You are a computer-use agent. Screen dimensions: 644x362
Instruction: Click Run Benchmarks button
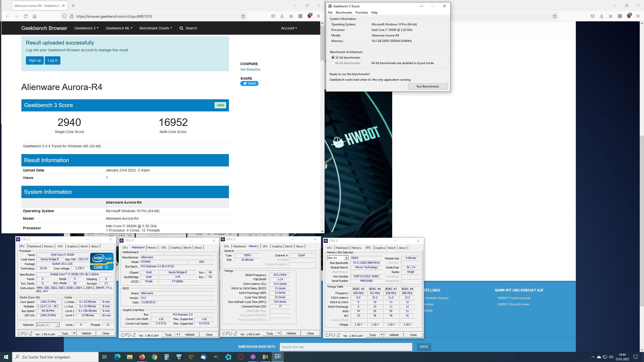(x=428, y=86)
